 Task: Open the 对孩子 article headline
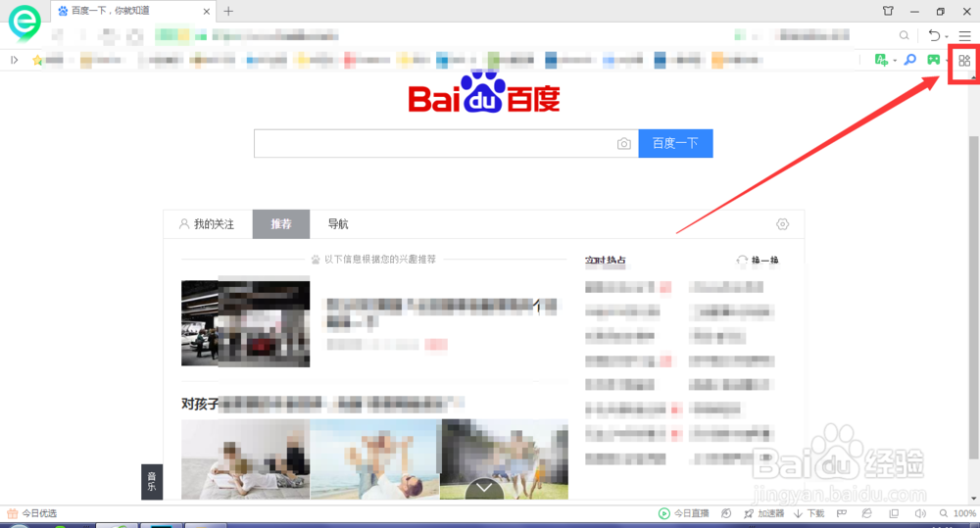(323, 404)
